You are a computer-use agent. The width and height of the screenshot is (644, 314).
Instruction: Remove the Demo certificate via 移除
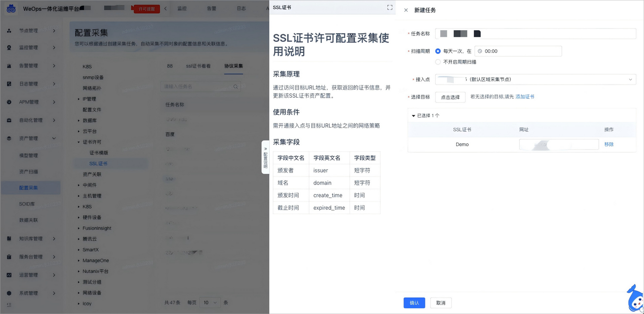(609, 144)
